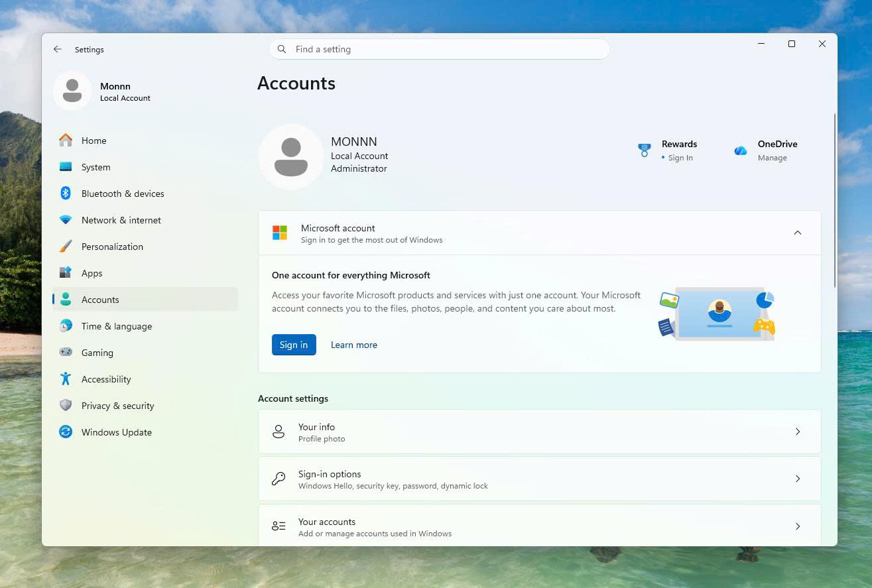Expand Sign-in options chevron

click(798, 479)
